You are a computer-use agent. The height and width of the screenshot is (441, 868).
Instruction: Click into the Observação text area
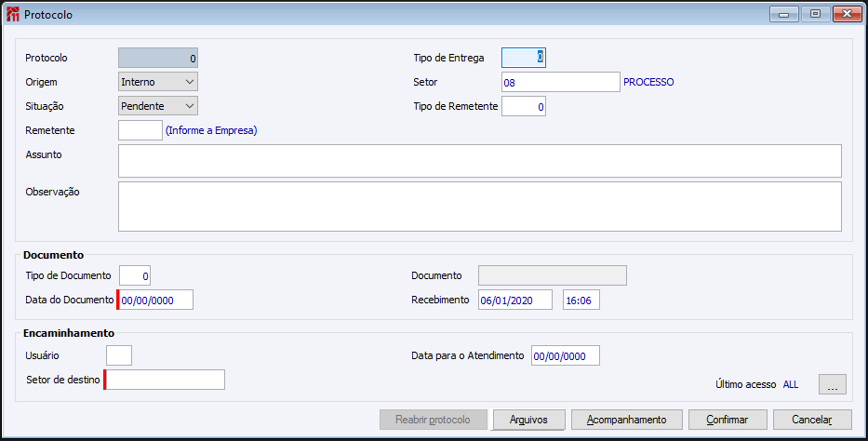coord(480,207)
